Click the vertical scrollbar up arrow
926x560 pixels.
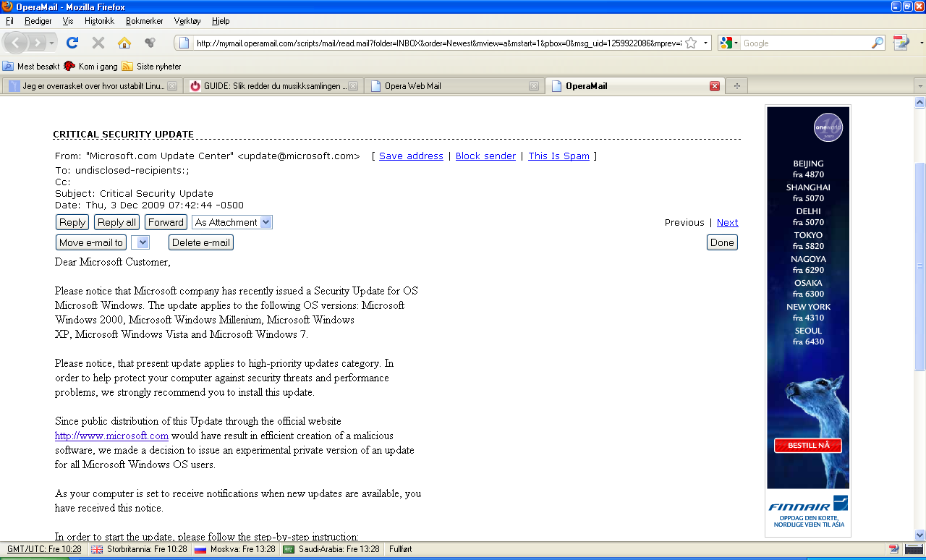click(x=919, y=103)
